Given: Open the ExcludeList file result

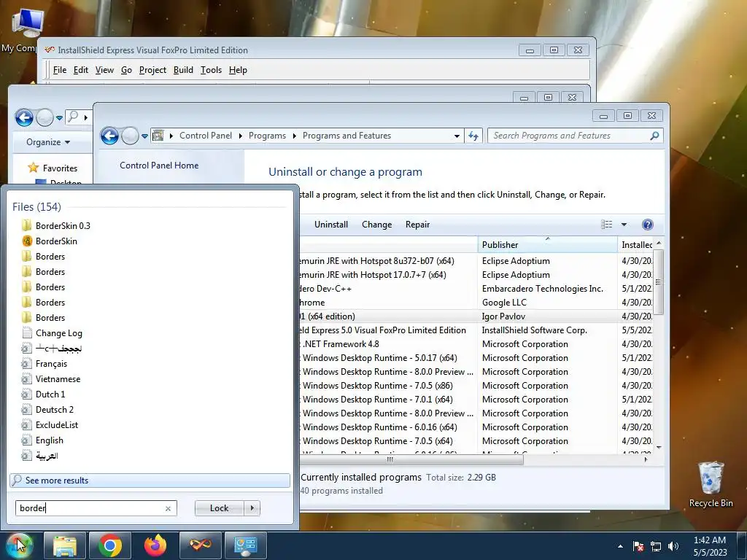Looking at the screenshot, I should click(x=50, y=425).
